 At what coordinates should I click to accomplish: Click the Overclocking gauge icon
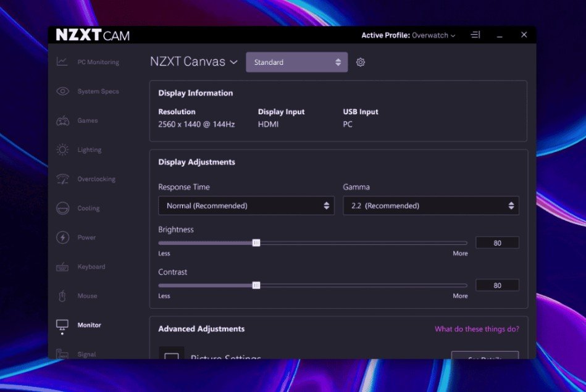[62, 179]
